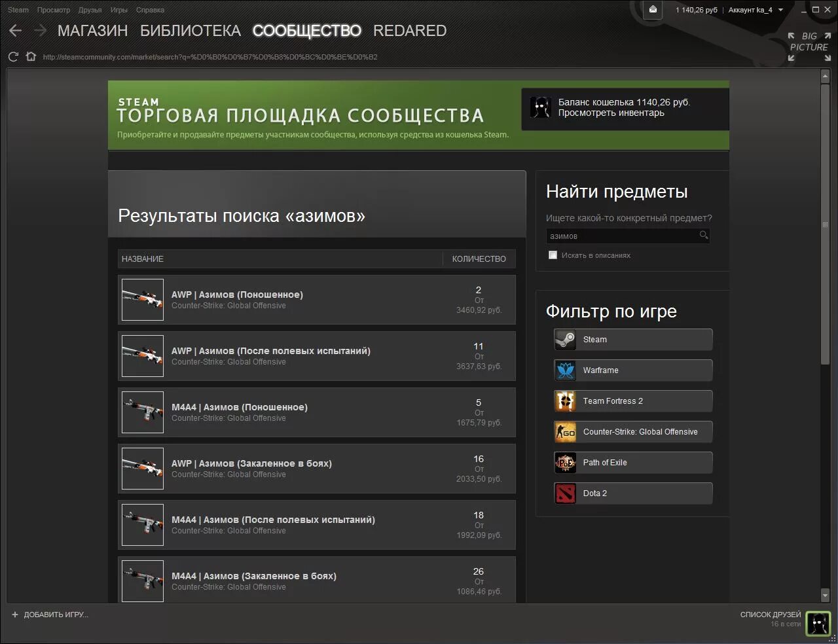The width and height of the screenshot is (838, 644).
Task: Filter by Steam game button
Action: (633, 340)
